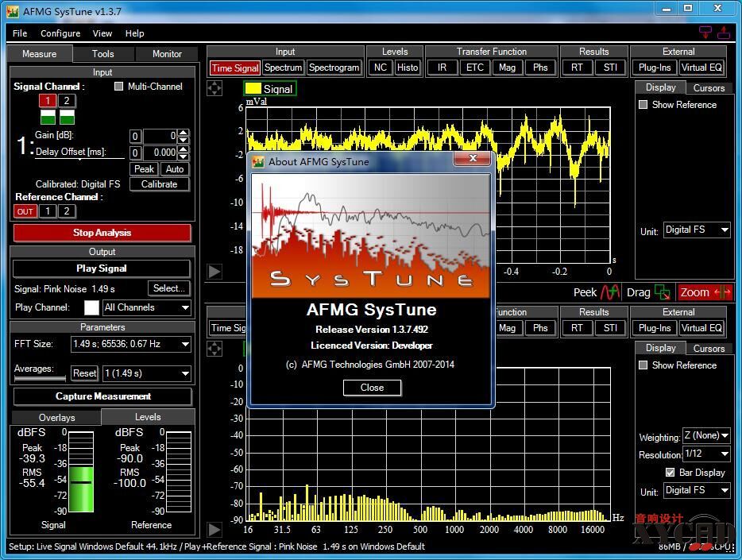Click the purple download arrow icon in menu bar
Image resolution: width=742 pixels, height=560 pixels.
705,32
